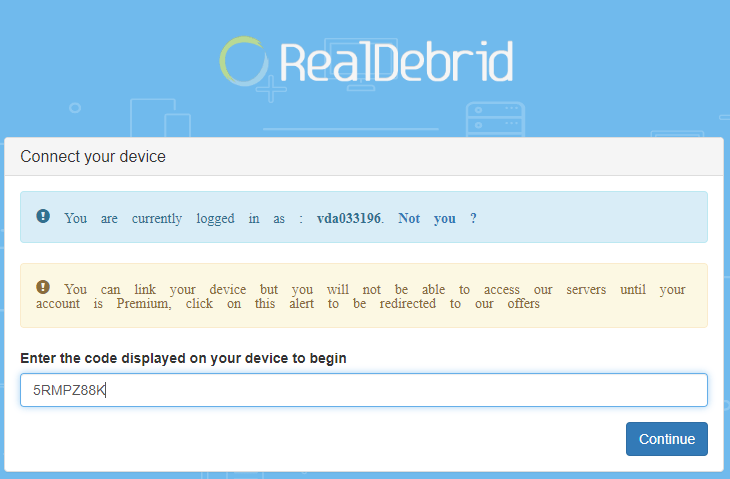The height and width of the screenshot is (479, 730).
Task: Click the "Connect your device" panel header
Action: 364,156
